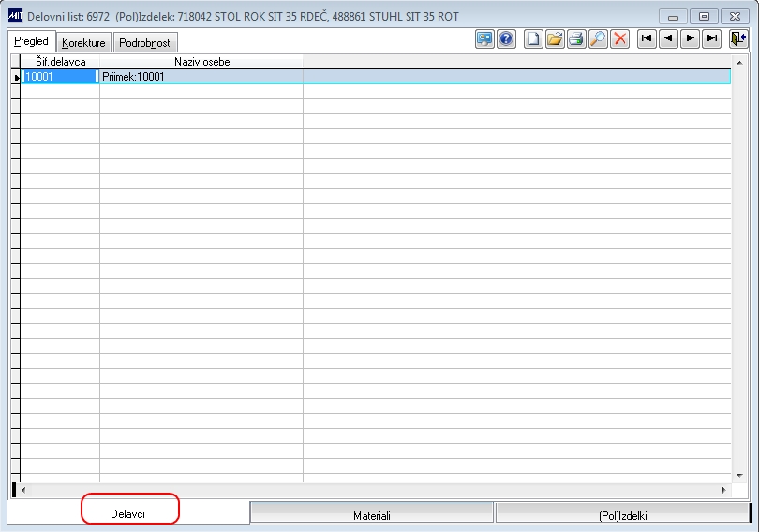Search using the magnifying glass icon
This screenshot has height=532, width=759.
pyautogui.click(x=598, y=39)
